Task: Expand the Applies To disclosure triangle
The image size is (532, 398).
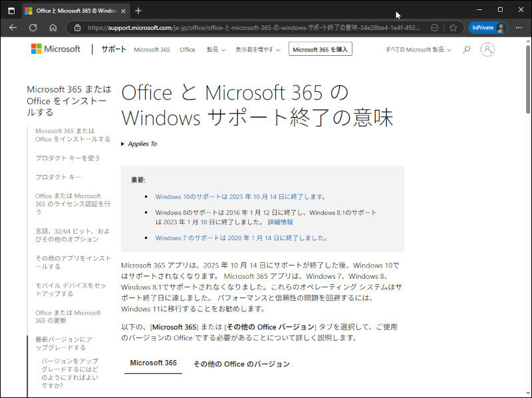Action: [123, 144]
